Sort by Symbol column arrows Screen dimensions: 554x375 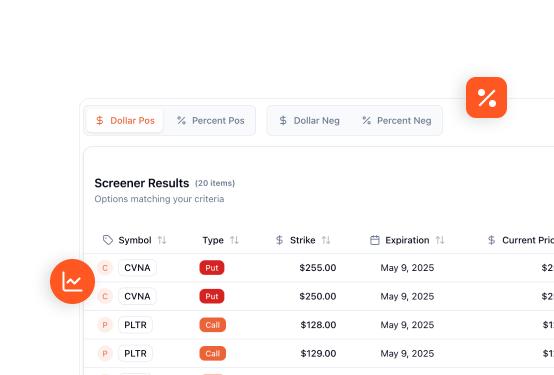(x=162, y=240)
